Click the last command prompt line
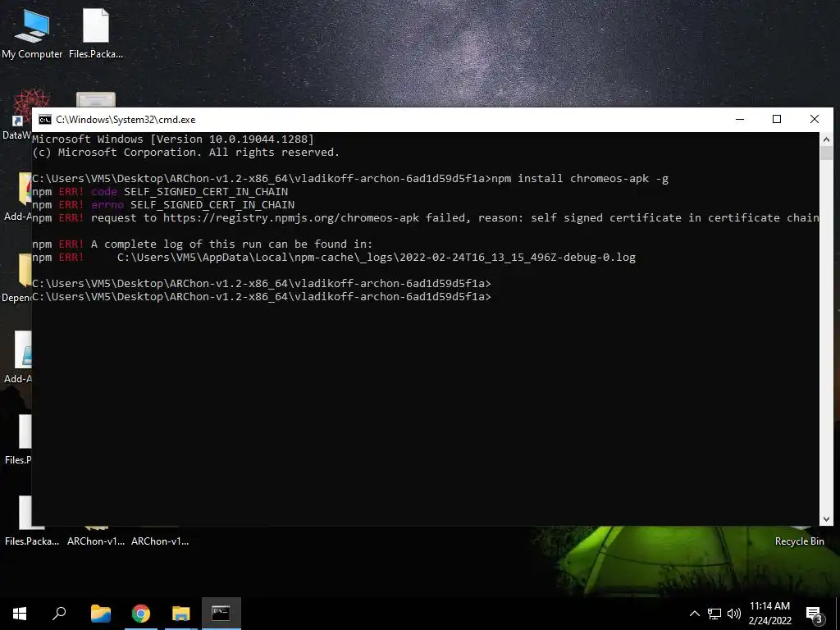Screen dimensions: 840x630 tap(262, 296)
